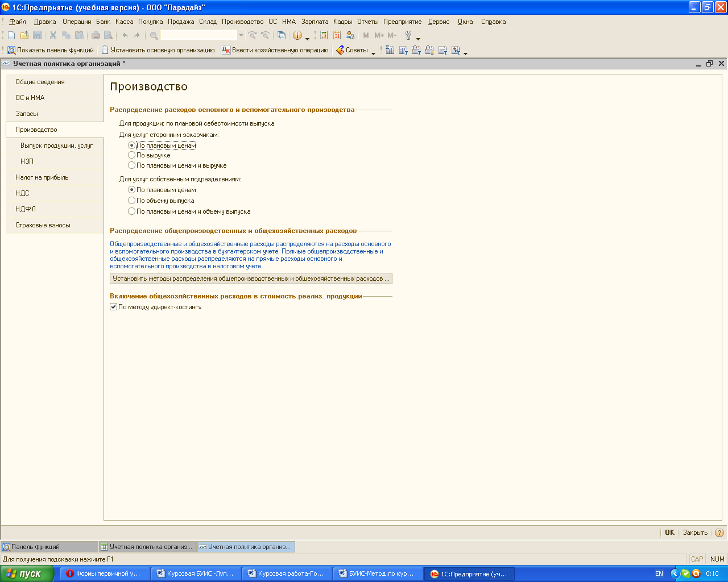Viewport: 728px width, 582px height.
Task: Click the windows list icon in toolbar
Action: tap(282, 35)
